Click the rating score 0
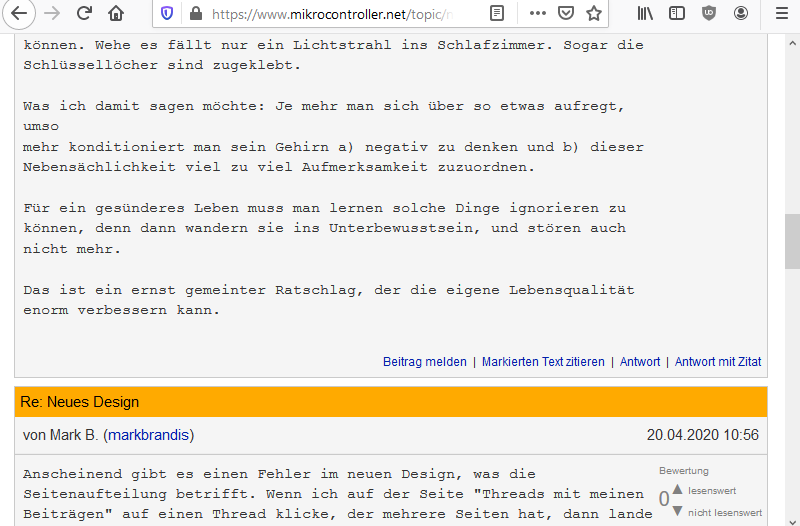Viewport: 800px width, 526px height. click(x=664, y=499)
